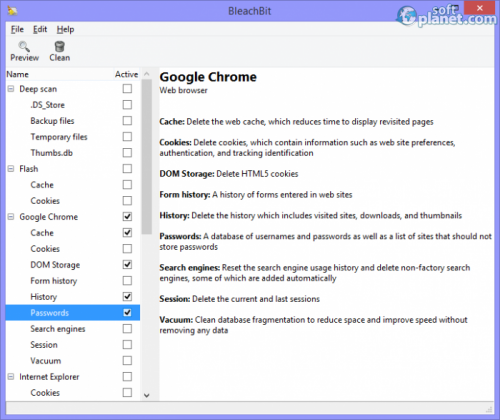The width and height of the screenshot is (500, 420).
Task: Check the Thumbs.db checkbox
Action: [127, 153]
